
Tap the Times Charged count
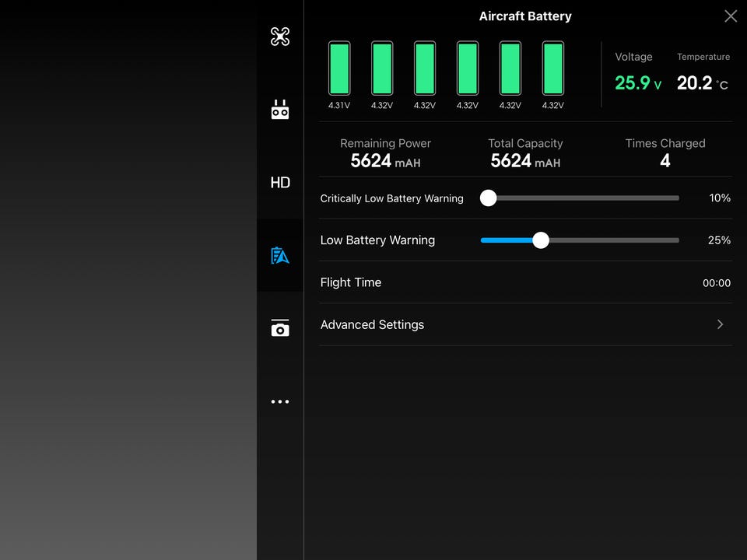(665, 161)
